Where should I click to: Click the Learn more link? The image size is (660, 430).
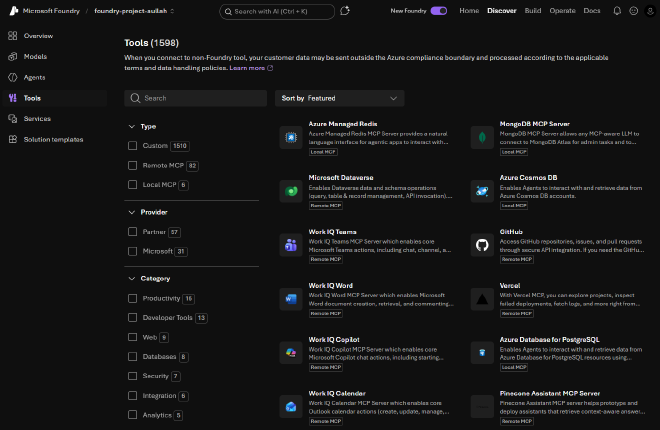click(x=247, y=68)
